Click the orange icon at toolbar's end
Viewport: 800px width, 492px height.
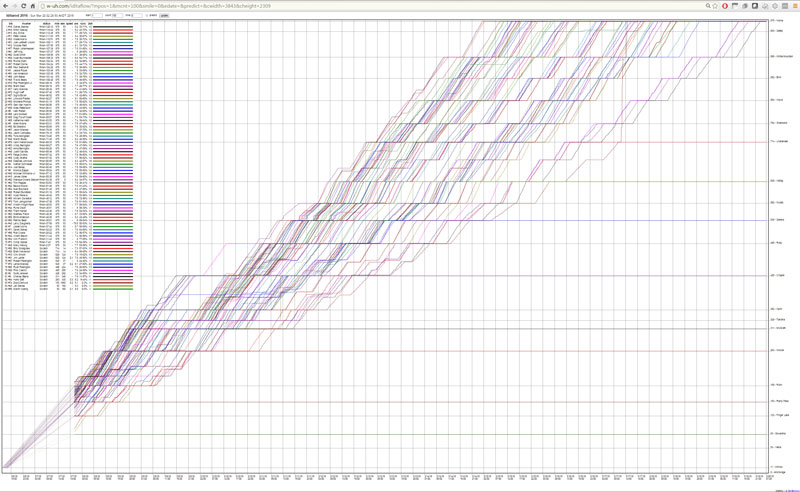coord(795,6)
